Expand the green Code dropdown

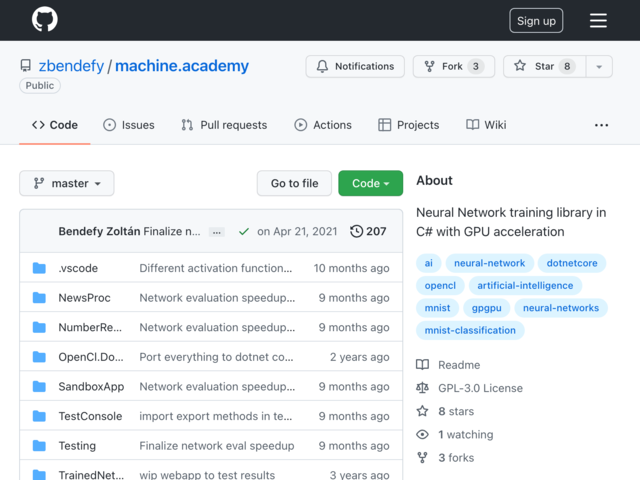click(371, 183)
